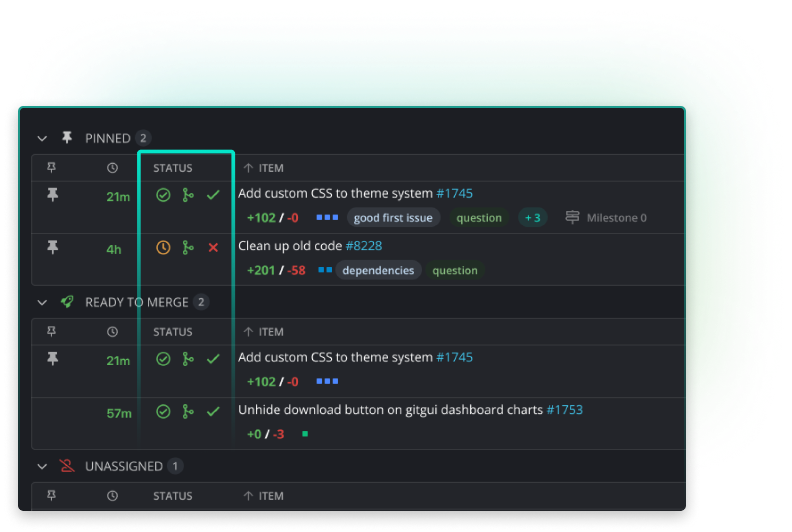Screen dimensions: 792x532
Task: Collapse the PINNED section
Action: (x=42, y=138)
